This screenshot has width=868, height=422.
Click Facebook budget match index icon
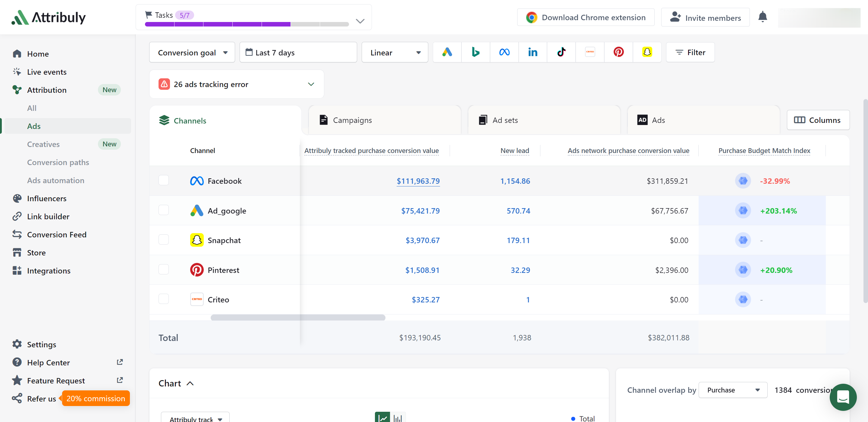point(743,181)
